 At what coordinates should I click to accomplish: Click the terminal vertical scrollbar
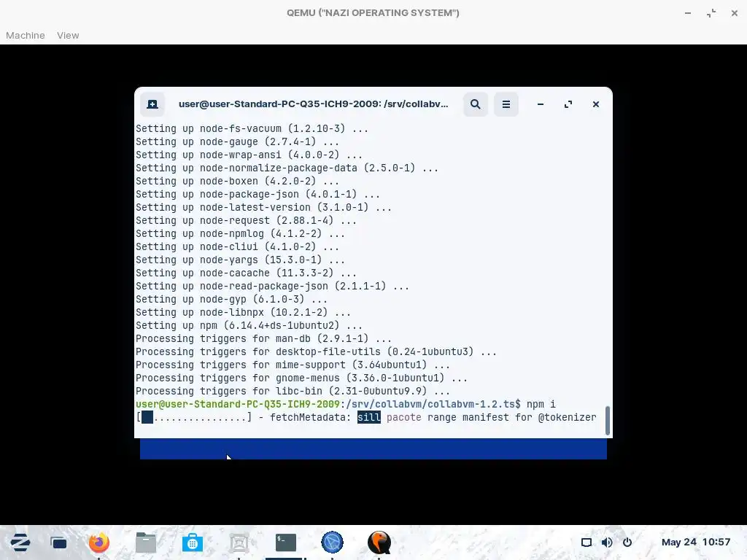point(608,421)
